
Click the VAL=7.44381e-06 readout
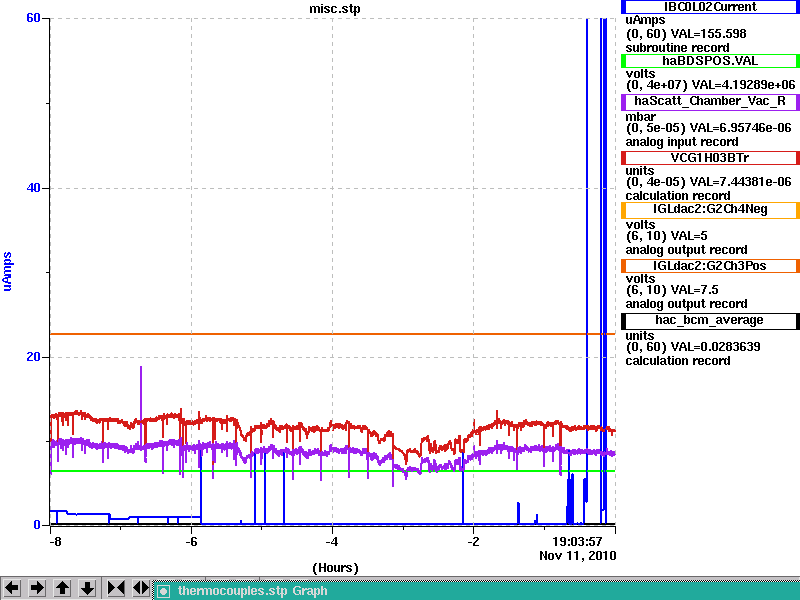click(x=740, y=182)
